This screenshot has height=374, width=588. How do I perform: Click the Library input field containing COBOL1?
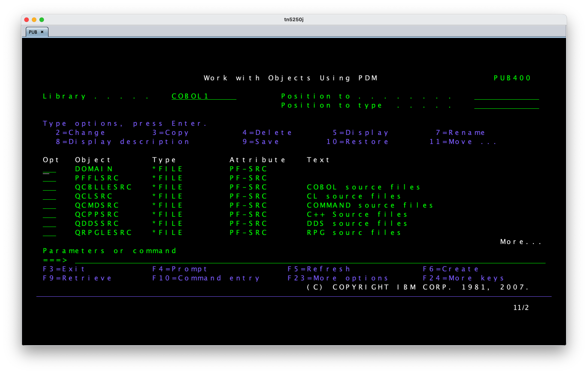(204, 96)
